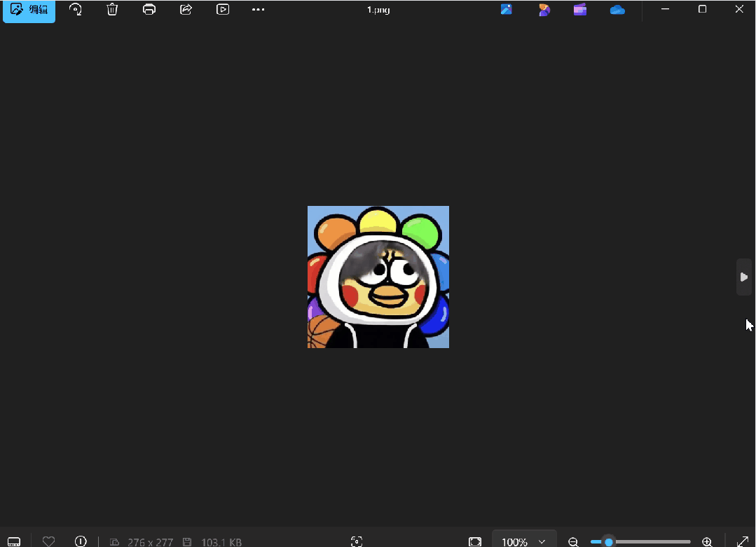Image resolution: width=756 pixels, height=547 pixels.
Task: Open the OneDrive cloud icon
Action: [617, 10]
